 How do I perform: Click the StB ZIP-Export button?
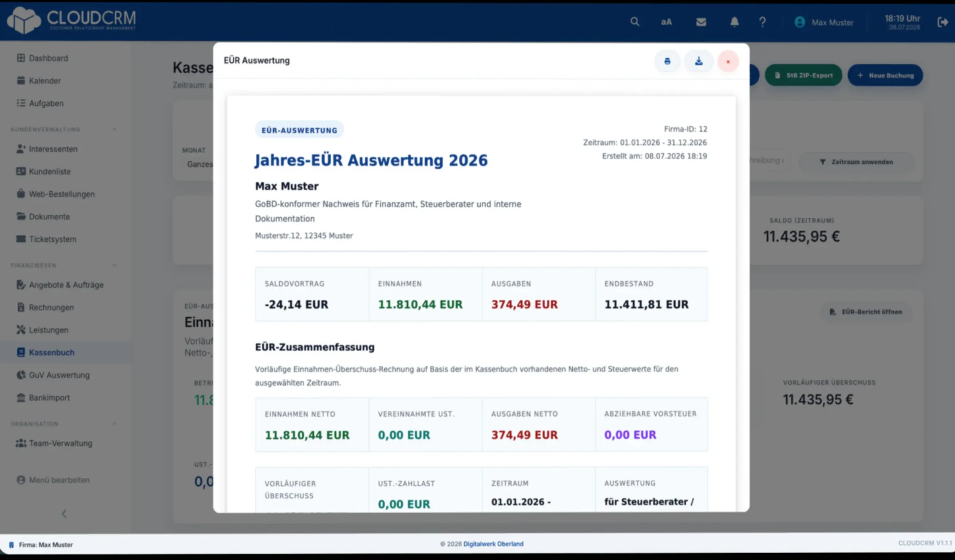[803, 75]
